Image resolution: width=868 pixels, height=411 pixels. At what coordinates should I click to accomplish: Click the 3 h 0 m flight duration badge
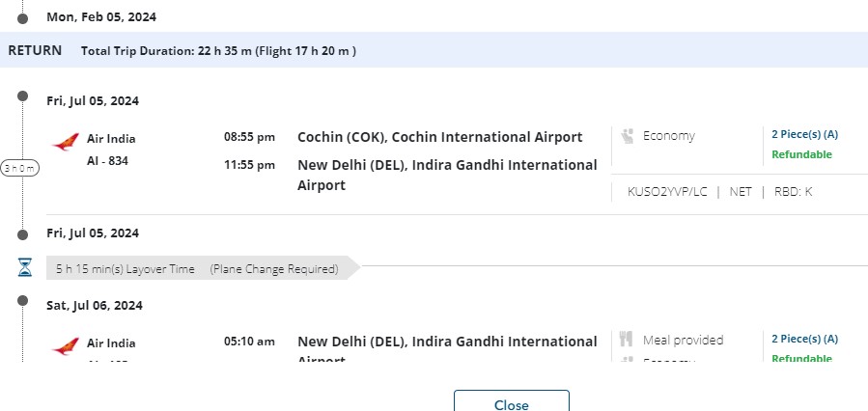tap(20, 168)
